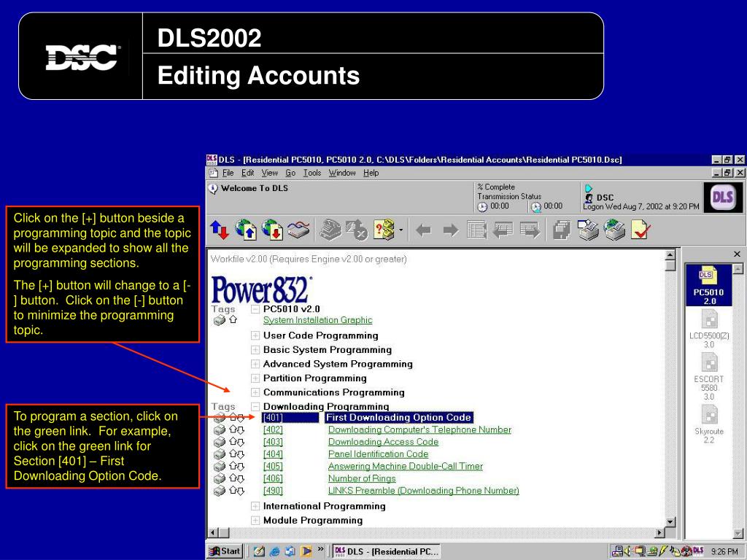Click the question-mark telephones toolbar icon

pos(384,230)
